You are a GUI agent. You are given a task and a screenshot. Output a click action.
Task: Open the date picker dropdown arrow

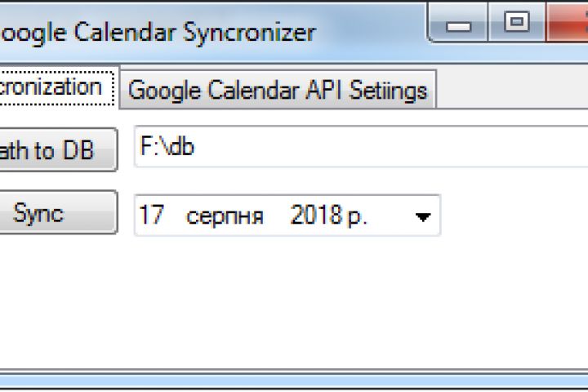tap(422, 216)
